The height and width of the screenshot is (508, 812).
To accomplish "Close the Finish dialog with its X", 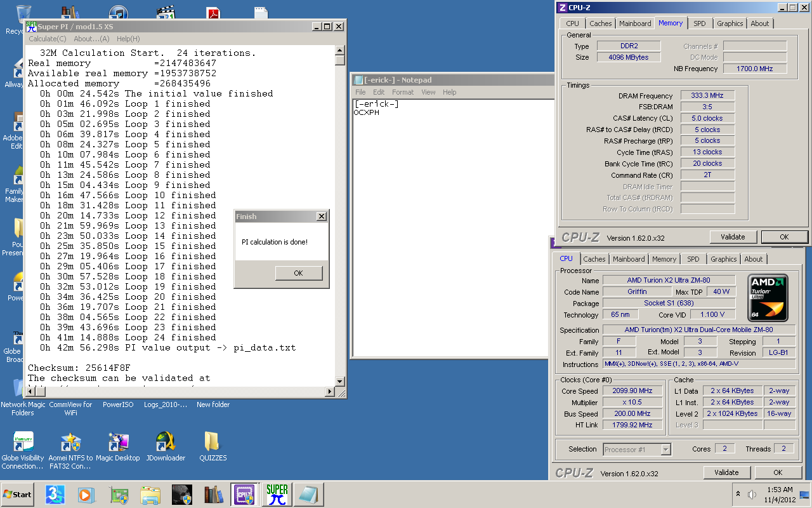I will (321, 217).
